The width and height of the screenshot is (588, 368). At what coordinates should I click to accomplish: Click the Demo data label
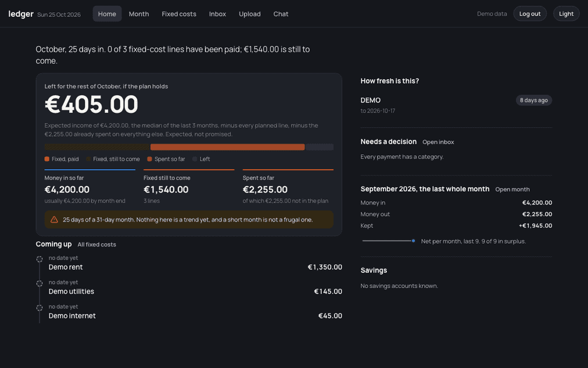(x=492, y=14)
